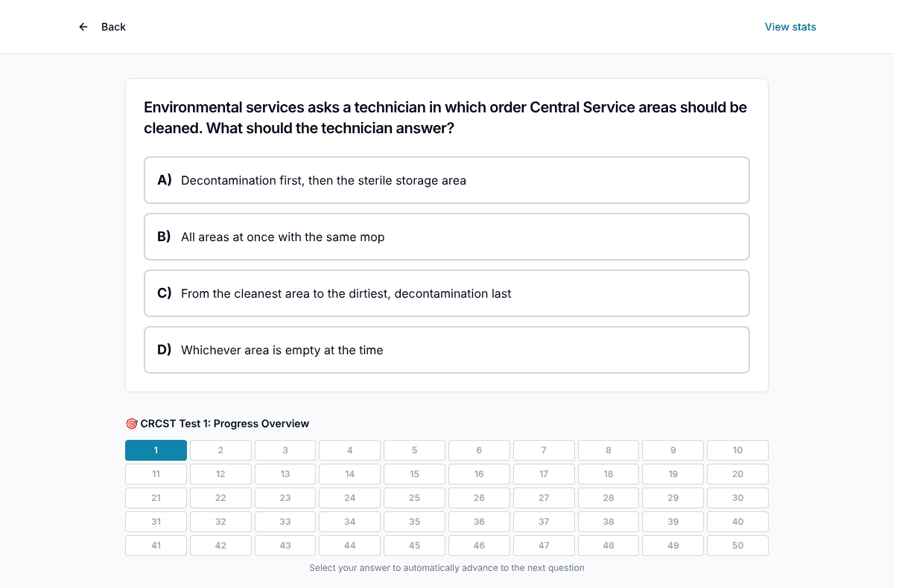Click the back arrow icon
Image resolution: width=905 pixels, height=588 pixels.
point(83,27)
